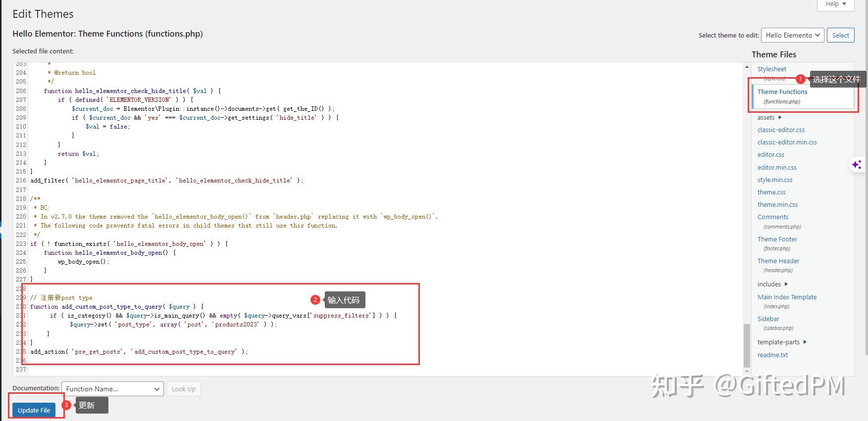
Task: Open classic-editor.min.css file
Action: tap(787, 142)
